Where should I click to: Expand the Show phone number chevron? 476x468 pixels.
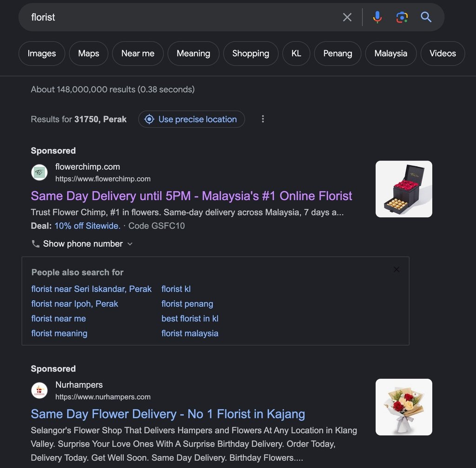[x=130, y=244]
